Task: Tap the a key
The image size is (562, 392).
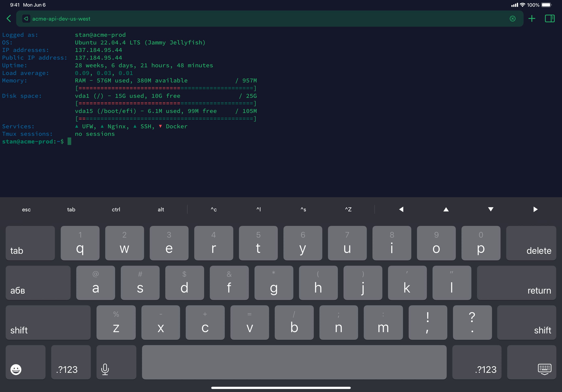Action: [96, 283]
